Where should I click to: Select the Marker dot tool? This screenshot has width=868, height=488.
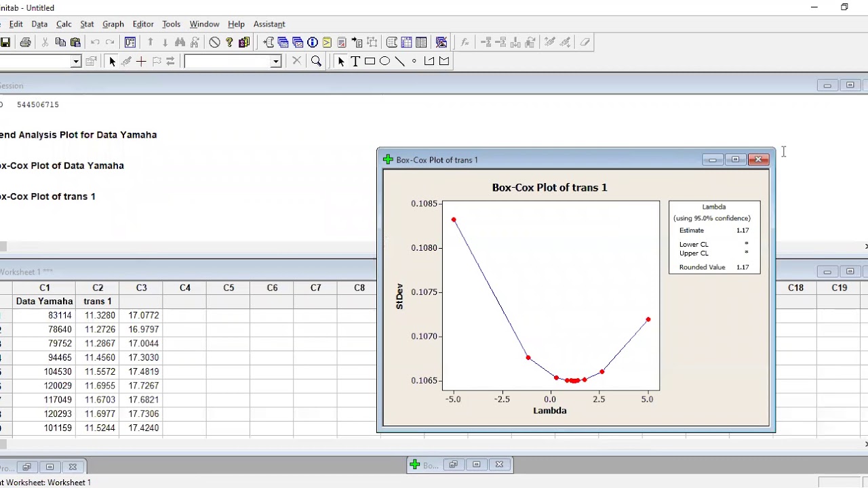click(x=414, y=61)
